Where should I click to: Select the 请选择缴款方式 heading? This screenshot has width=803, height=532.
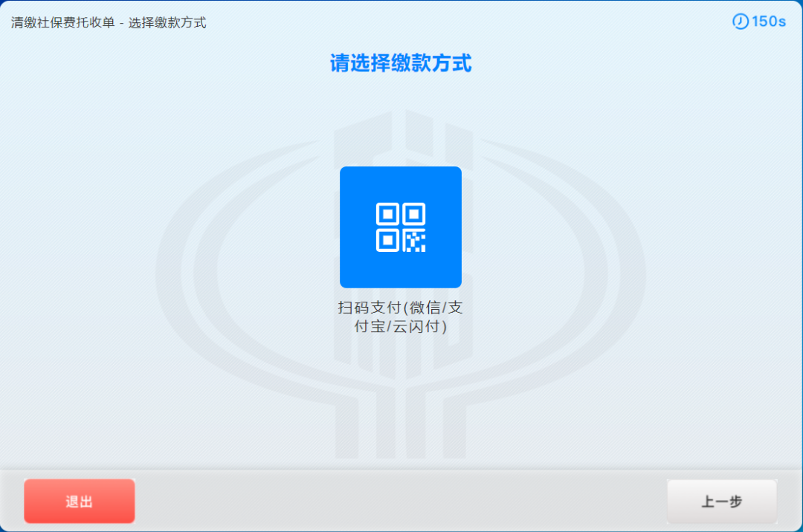coord(401,64)
